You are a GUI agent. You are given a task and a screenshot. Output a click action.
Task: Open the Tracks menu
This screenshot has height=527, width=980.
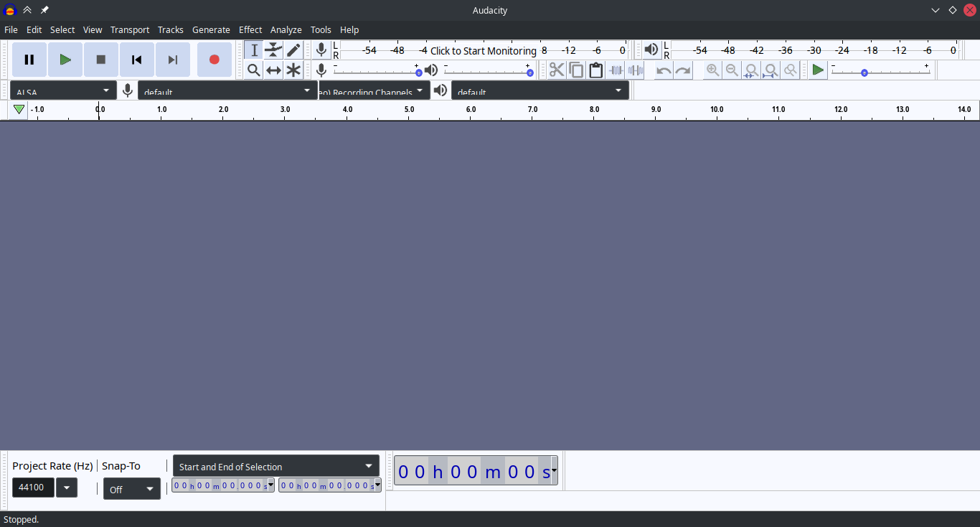[171, 29]
